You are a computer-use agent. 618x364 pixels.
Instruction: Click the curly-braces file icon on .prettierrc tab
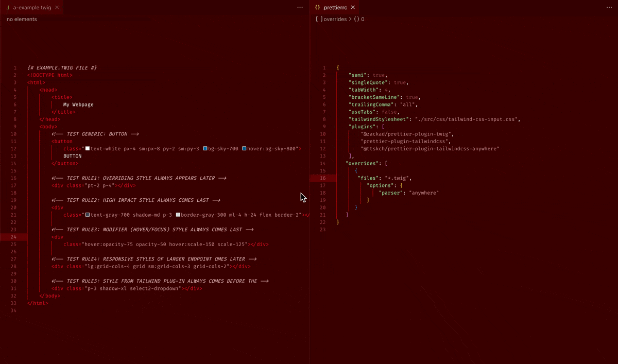(317, 8)
